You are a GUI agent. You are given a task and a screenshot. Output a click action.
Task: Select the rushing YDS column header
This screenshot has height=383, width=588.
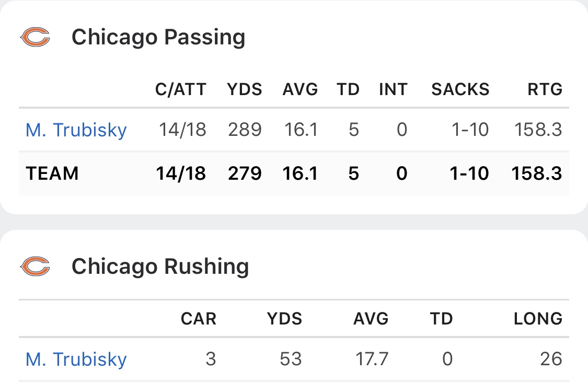pos(284,319)
